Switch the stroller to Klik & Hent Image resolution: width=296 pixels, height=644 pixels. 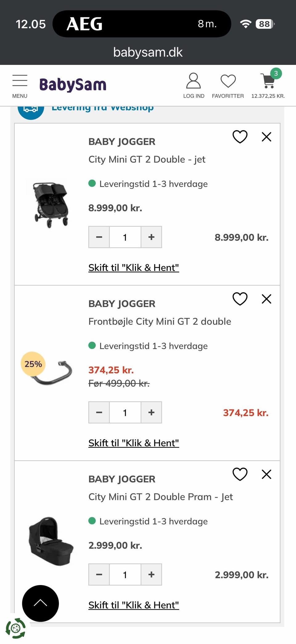coord(134,268)
